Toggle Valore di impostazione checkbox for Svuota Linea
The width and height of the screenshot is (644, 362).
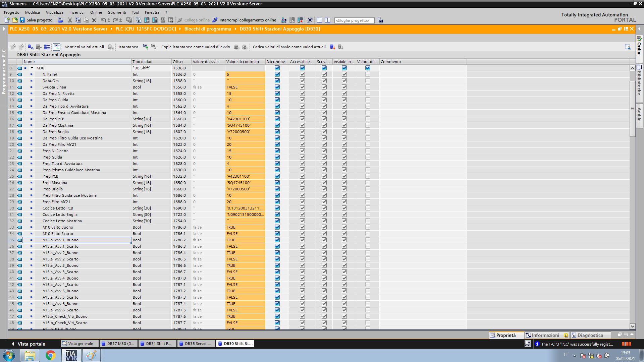[x=368, y=87]
